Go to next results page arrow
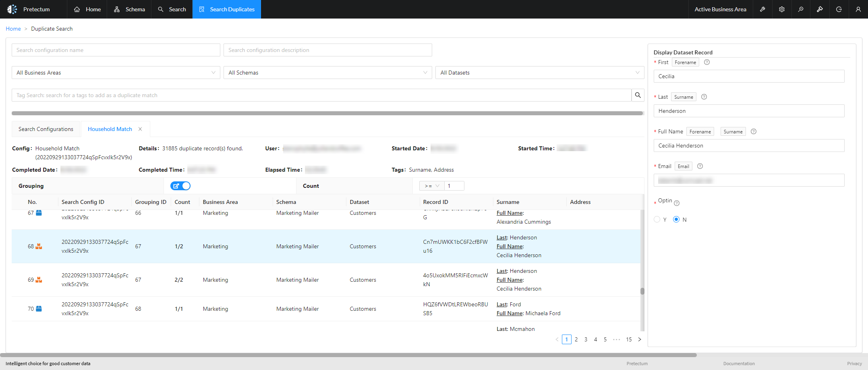The width and height of the screenshot is (868, 370). click(x=640, y=339)
